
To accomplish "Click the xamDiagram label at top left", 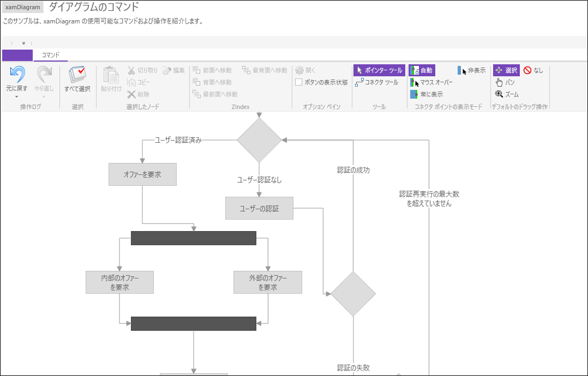I will click(22, 7).
